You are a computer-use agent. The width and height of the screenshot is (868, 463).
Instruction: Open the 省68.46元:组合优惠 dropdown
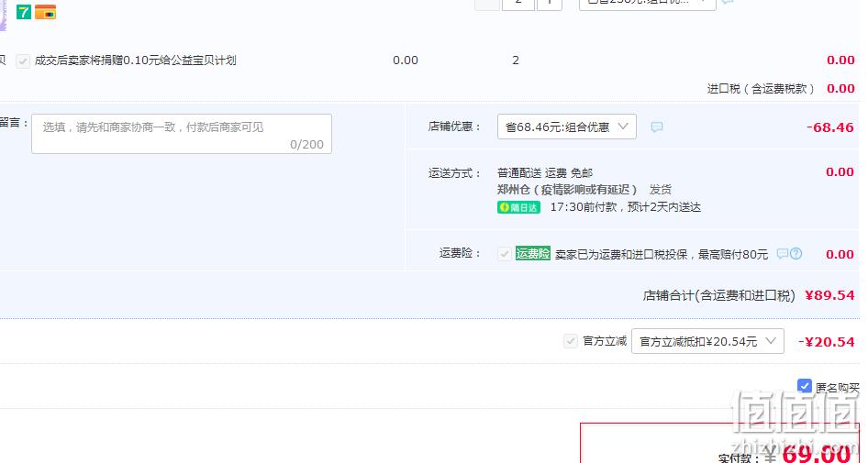(x=567, y=127)
